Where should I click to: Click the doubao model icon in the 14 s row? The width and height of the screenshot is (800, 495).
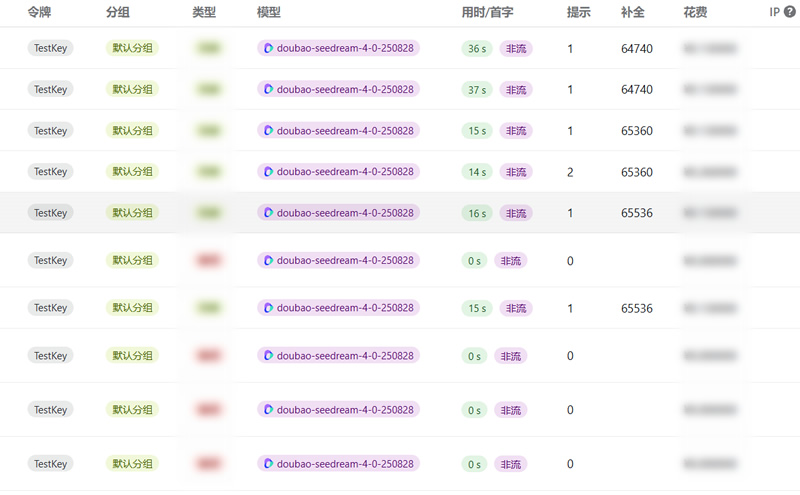268,172
